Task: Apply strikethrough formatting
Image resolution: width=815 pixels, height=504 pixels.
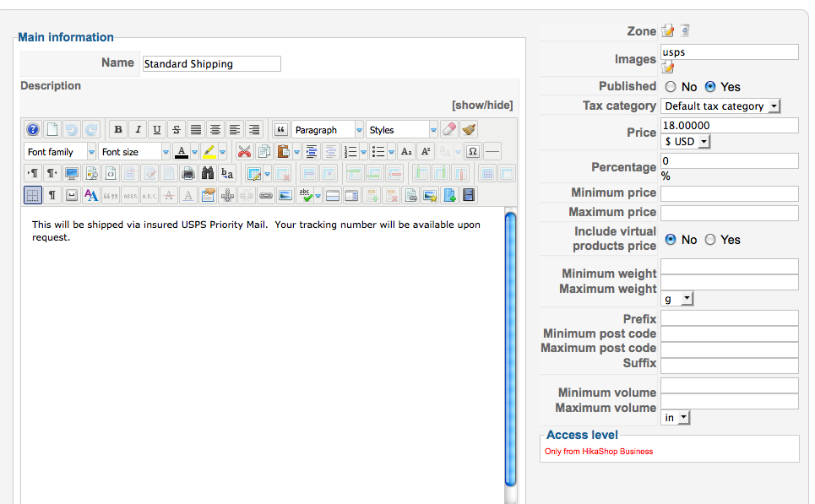Action: (x=177, y=129)
